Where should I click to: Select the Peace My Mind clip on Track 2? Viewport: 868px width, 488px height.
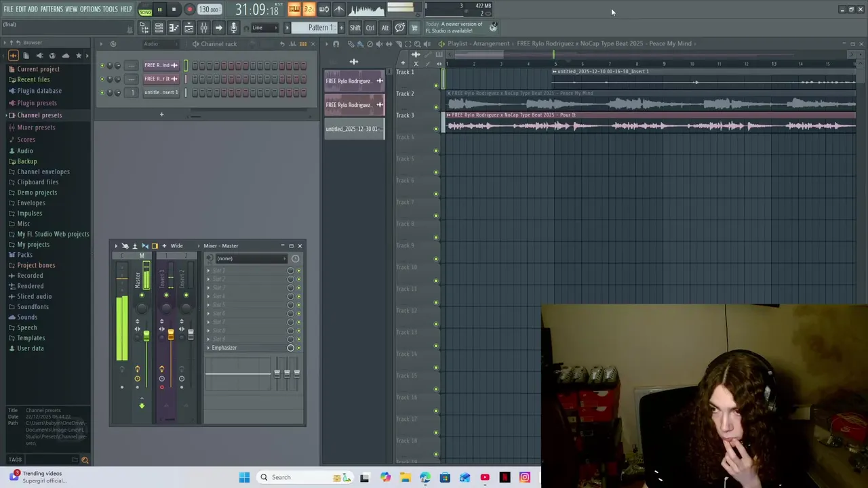pos(651,101)
